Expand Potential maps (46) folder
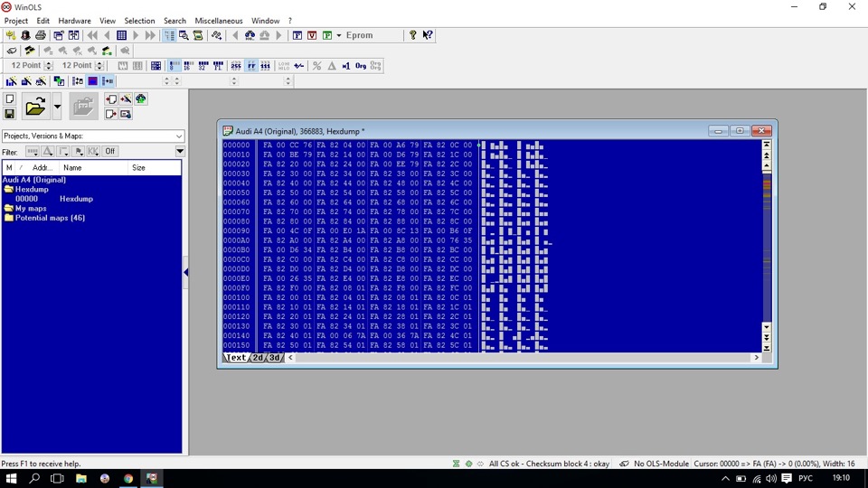 pyautogui.click(x=8, y=218)
